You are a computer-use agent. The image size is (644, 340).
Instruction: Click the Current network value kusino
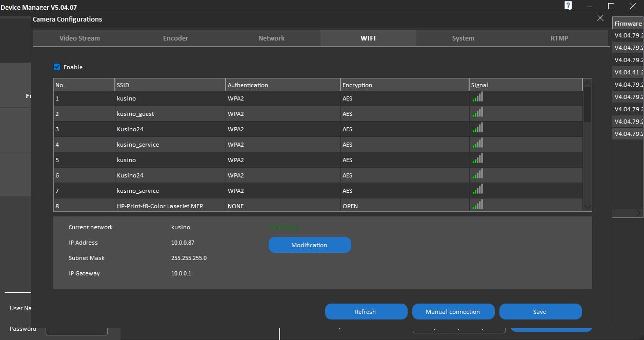point(180,227)
